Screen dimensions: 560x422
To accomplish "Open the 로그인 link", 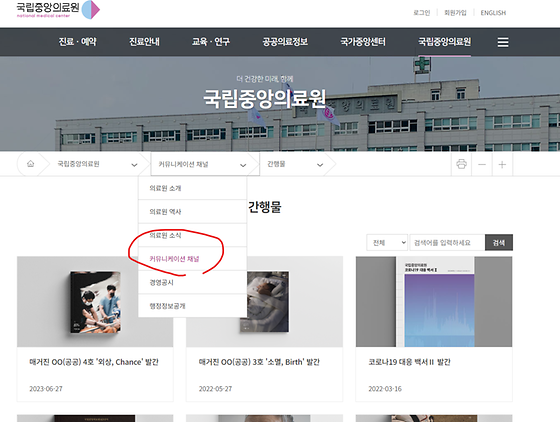I will (x=422, y=13).
